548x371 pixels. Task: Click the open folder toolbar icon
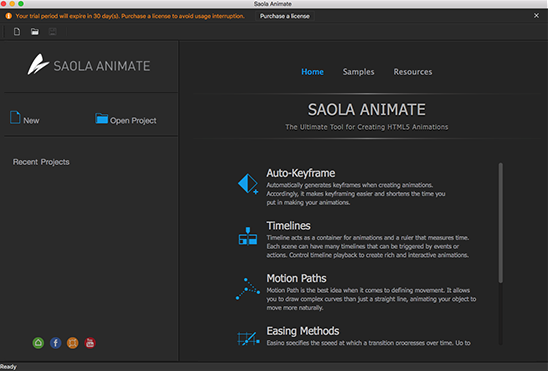35,32
